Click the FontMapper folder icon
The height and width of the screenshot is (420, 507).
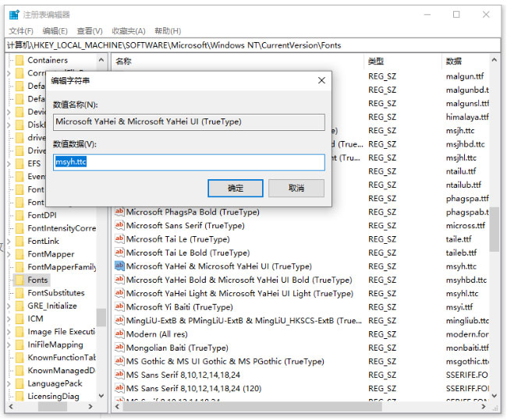[x=19, y=254]
